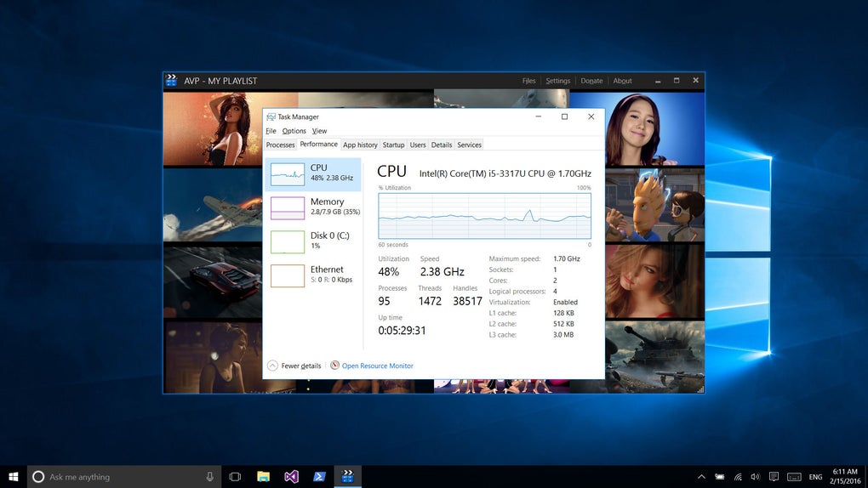Select Disk 0 (C:) in the sidebar
The height and width of the screenshot is (488, 868).
pos(313,241)
